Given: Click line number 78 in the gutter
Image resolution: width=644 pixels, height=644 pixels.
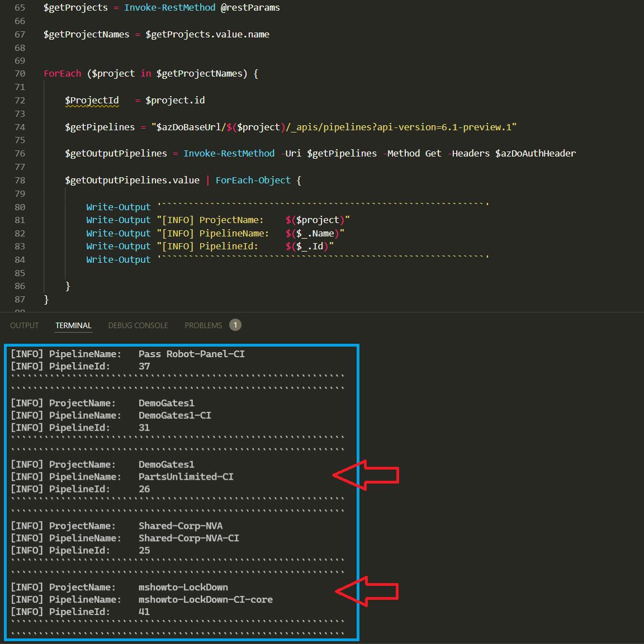Looking at the screenshot, I should click(x=20, y=180).
